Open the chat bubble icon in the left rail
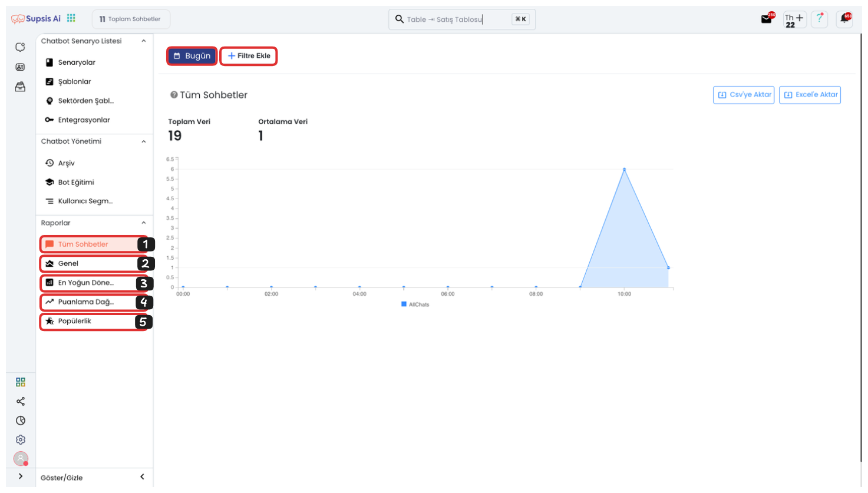Viewport: 868px width, 493px height. click(20, 47)
